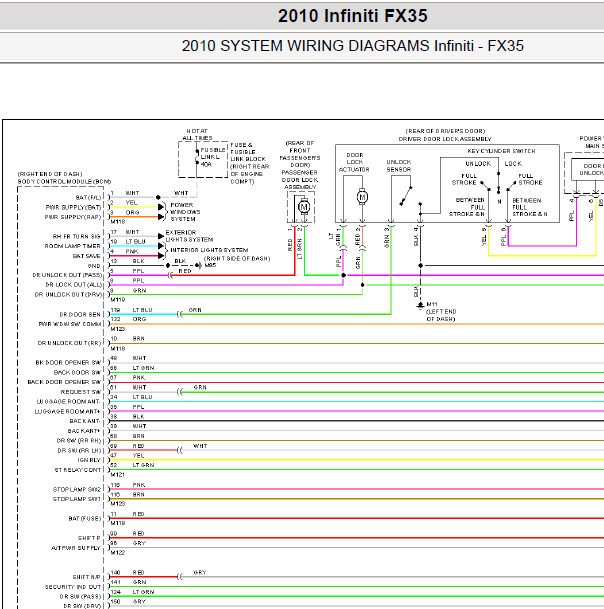Select the 'BACK DOOR SW' label

[x=77, y=372]
